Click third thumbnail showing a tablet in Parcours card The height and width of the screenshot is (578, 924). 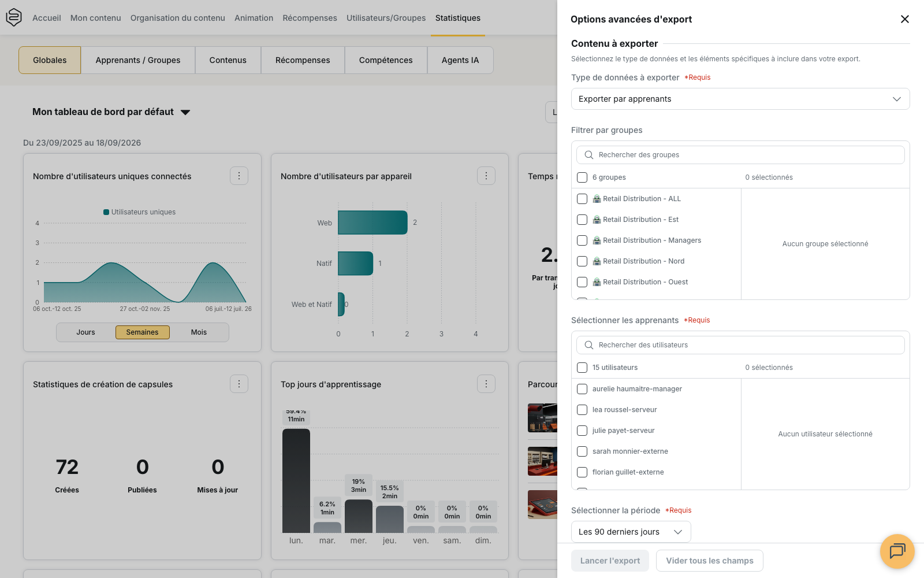(543, 505)
